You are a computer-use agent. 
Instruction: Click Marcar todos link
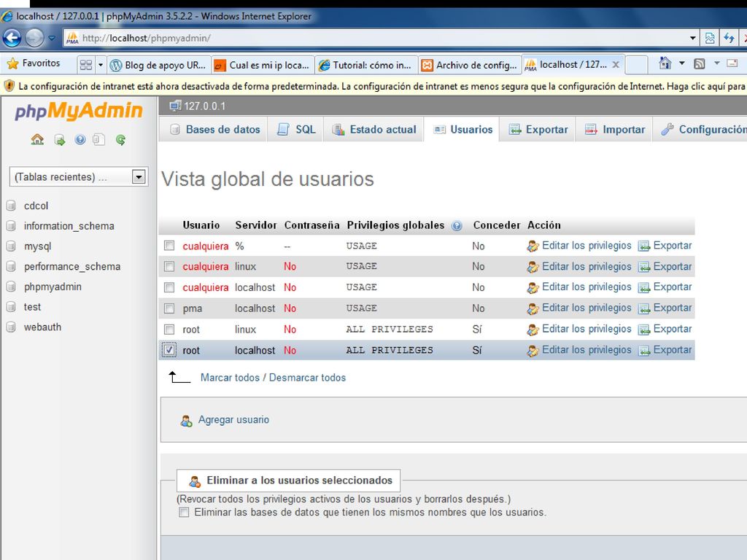tap(230, 378)
